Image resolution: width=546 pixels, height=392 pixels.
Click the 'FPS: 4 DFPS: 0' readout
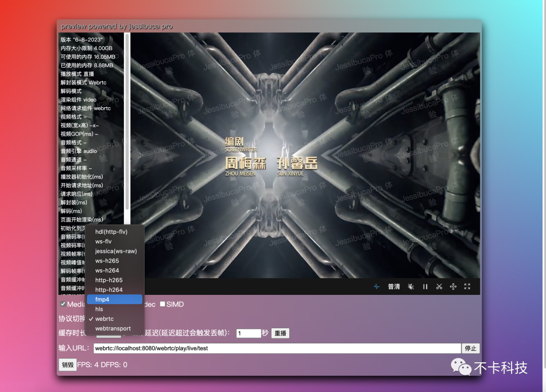(x=102, y=365)
